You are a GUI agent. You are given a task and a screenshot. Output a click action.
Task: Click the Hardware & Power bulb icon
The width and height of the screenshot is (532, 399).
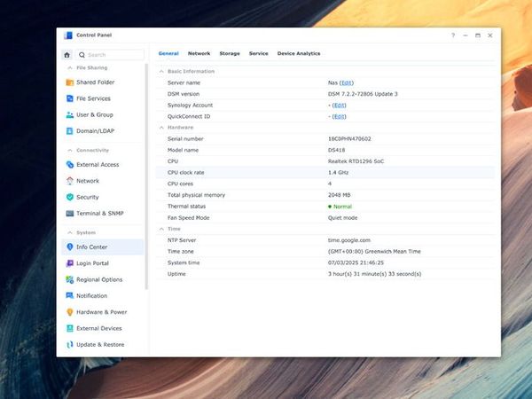point(69,312)
